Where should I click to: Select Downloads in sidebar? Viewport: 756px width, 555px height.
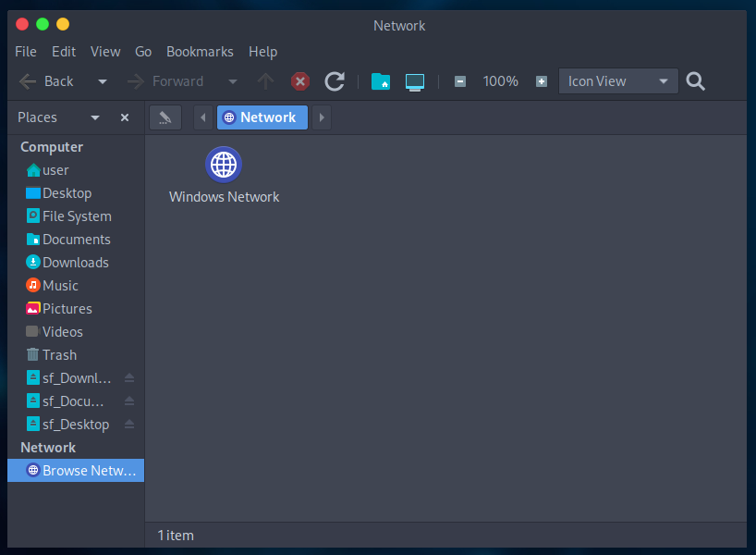tap(76, 263)
